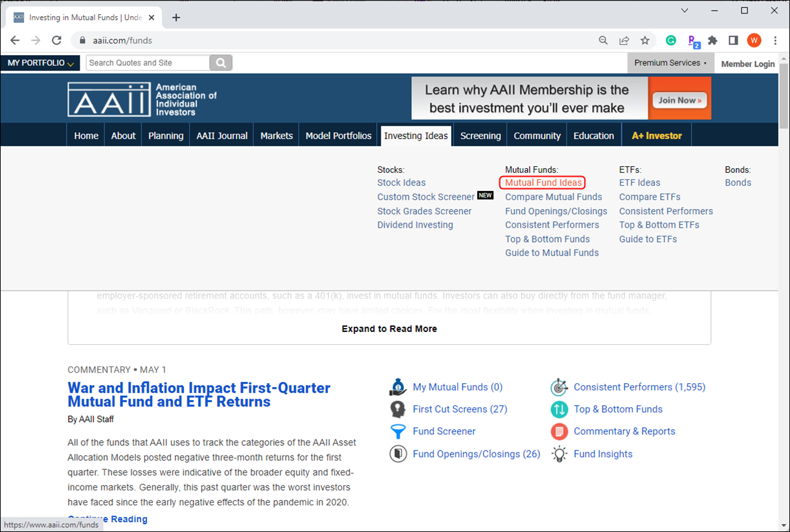Click the browser Forward arrow
790x532 pixels.
tap(36, 40)
